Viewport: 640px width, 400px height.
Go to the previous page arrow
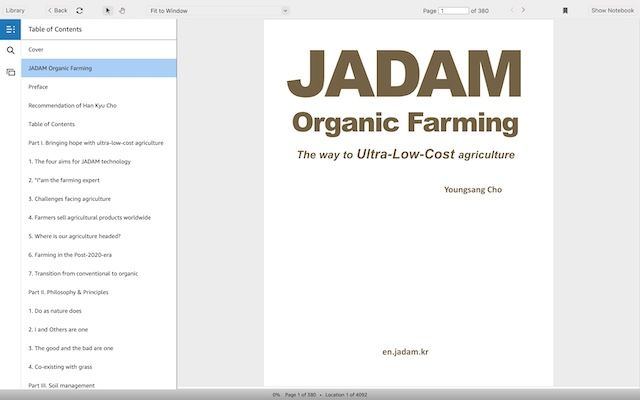click(512, 10)
